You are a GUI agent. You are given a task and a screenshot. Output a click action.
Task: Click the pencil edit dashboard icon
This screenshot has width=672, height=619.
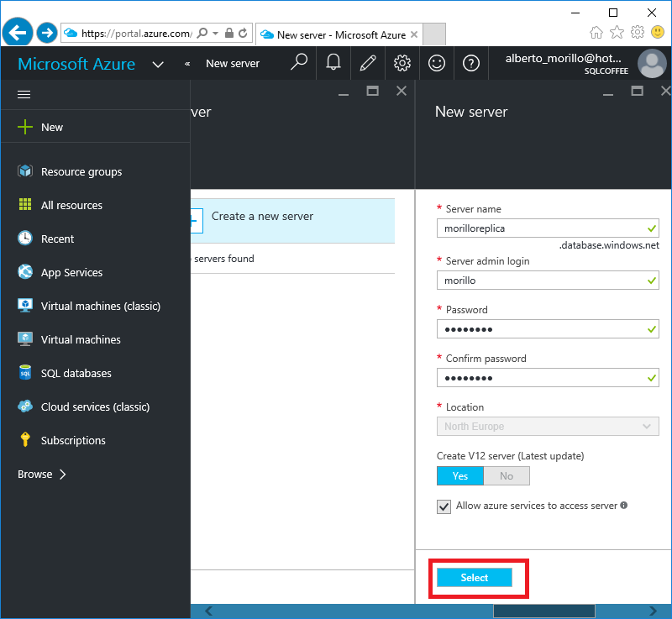tap(368, 63)
